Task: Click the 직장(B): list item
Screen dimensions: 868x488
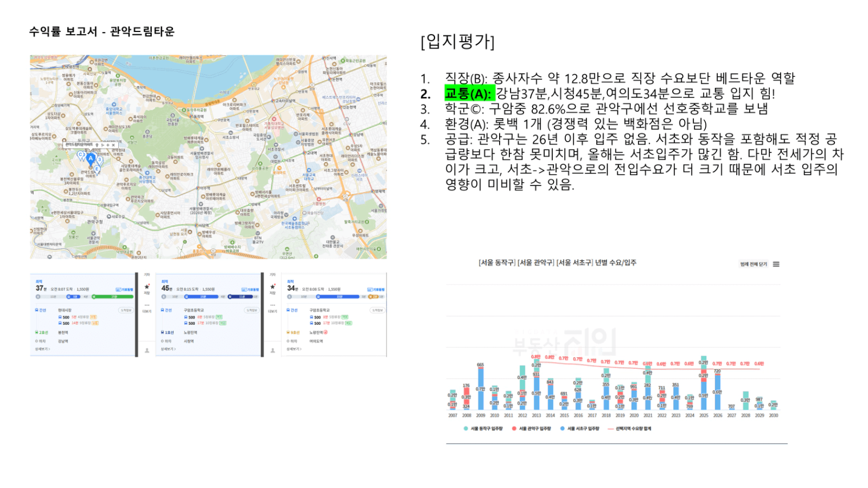Action: 620,78
